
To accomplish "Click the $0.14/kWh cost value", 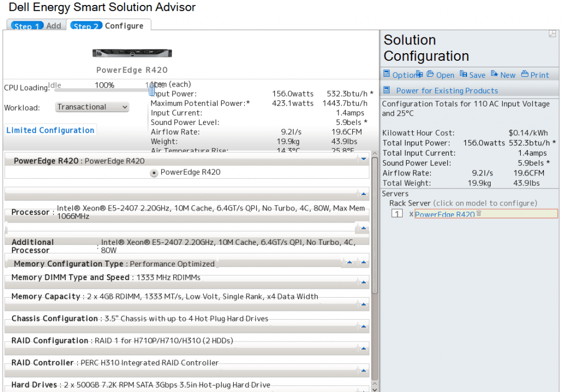I will (528, 133).
